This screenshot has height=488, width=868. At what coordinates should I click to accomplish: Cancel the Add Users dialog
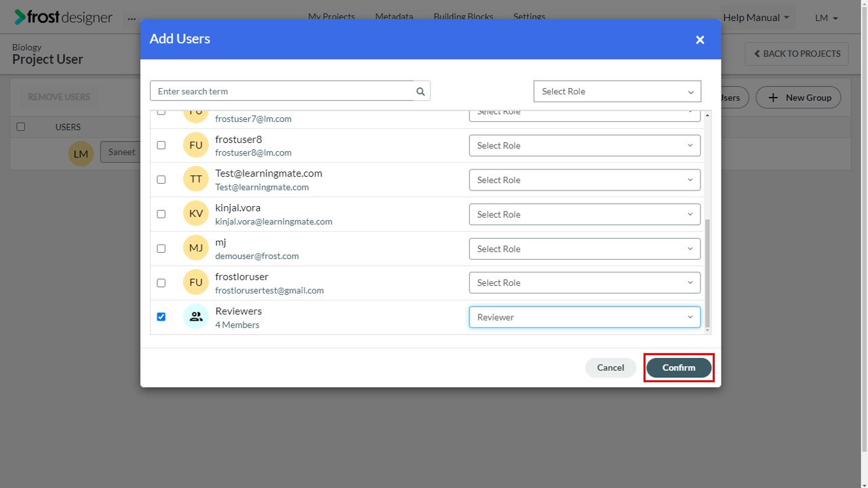point(610,367)
